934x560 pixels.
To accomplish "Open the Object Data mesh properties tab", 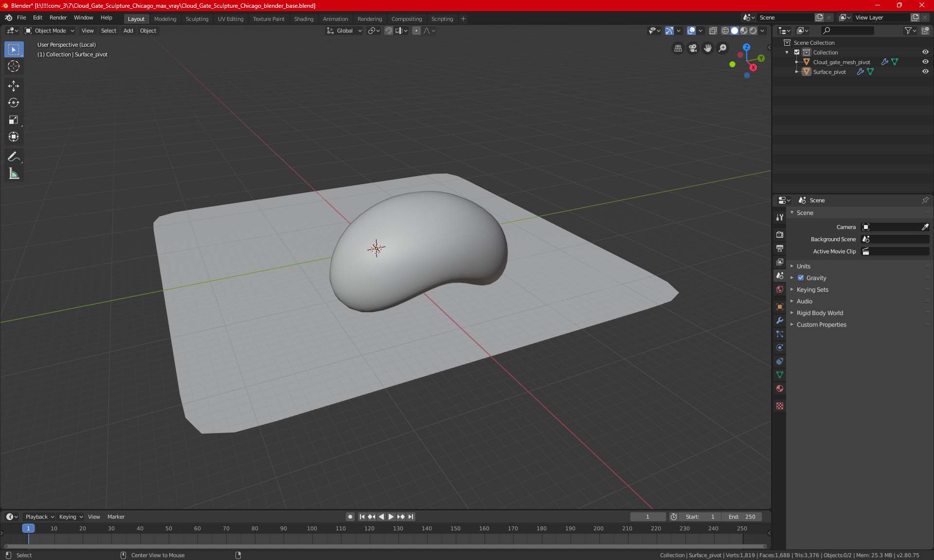I will [x=780, y=375].
